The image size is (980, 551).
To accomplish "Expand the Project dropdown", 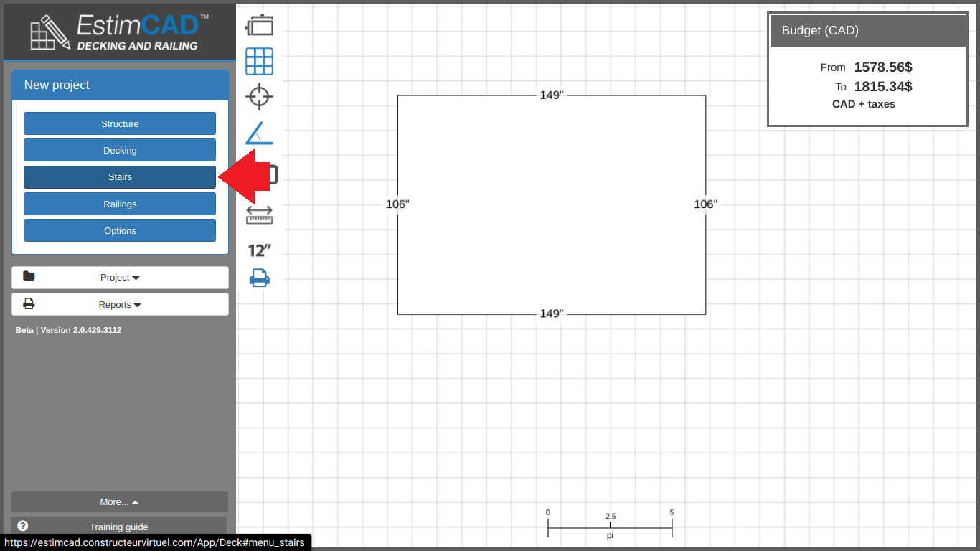I will 120,278.
